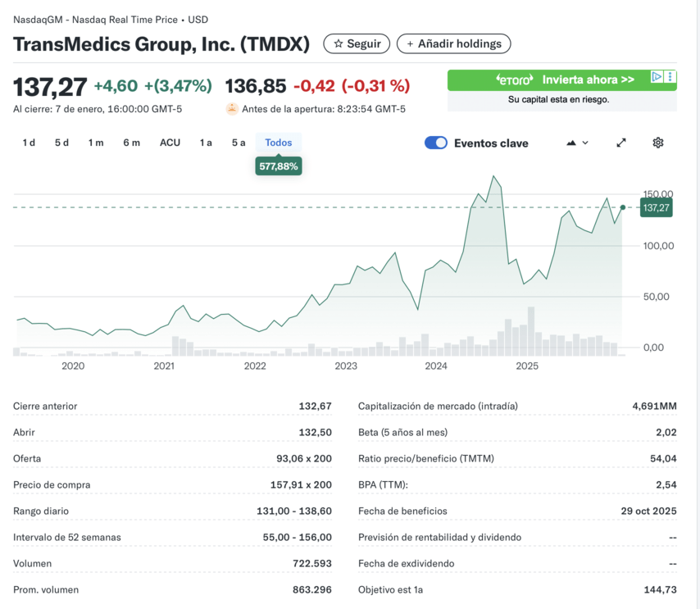The height and width of the screenshot is (609, 700).
Task: Click the eToro logo in the banner
Action: point(515,80)
